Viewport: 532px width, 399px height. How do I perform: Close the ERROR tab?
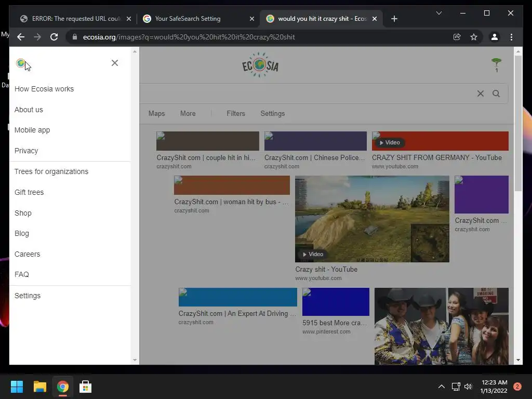coord(129,19)
